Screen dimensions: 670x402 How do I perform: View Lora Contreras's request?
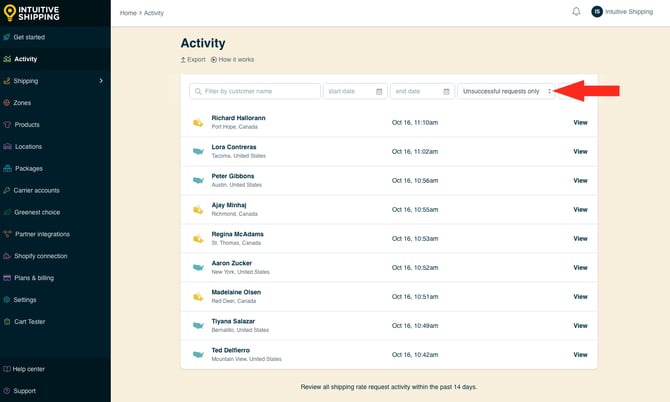point(580,152)
